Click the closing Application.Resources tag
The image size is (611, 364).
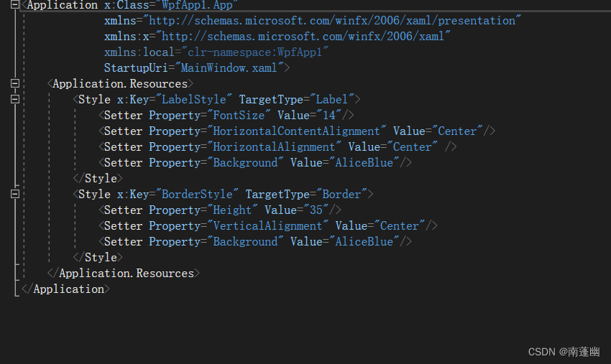pos(124,273)
